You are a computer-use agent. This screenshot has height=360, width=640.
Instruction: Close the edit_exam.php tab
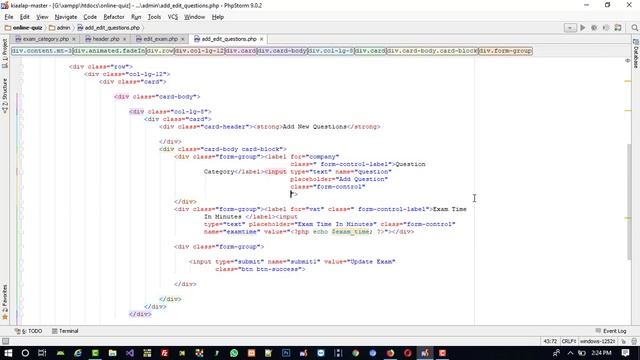coord(182,39)
